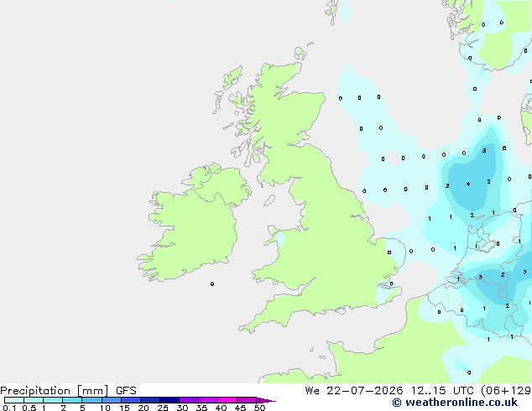
Task: Select the 40–45 mm magenta legend swatch
Action: coord(227,400)
